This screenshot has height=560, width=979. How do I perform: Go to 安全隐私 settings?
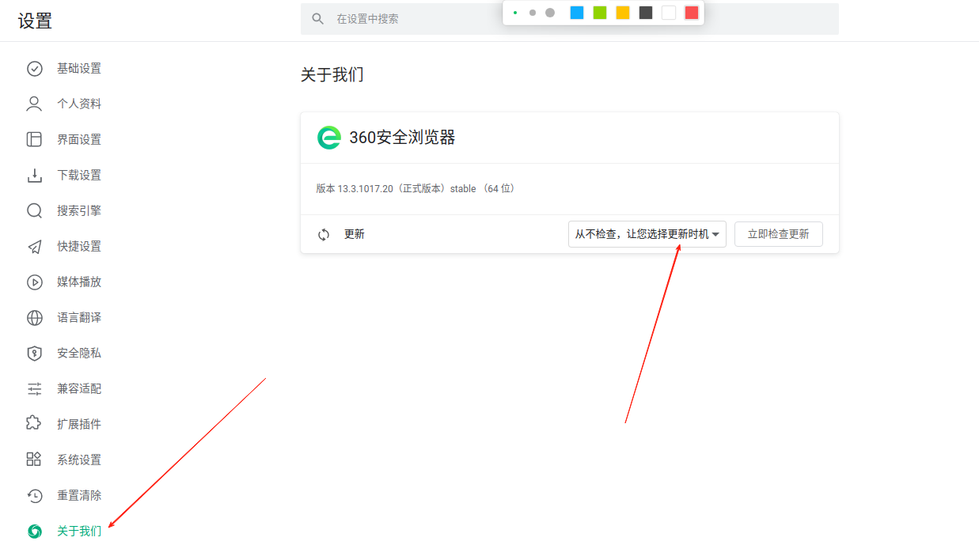[79, 354]
